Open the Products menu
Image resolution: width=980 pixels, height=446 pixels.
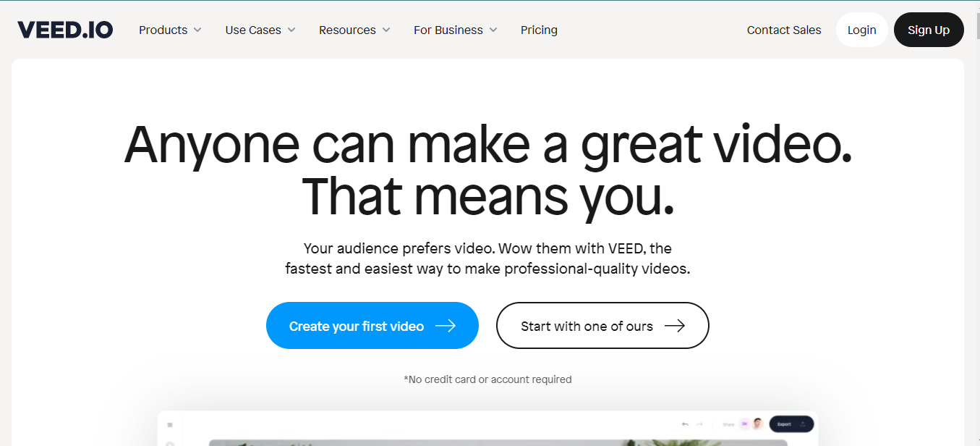point(170,30)
